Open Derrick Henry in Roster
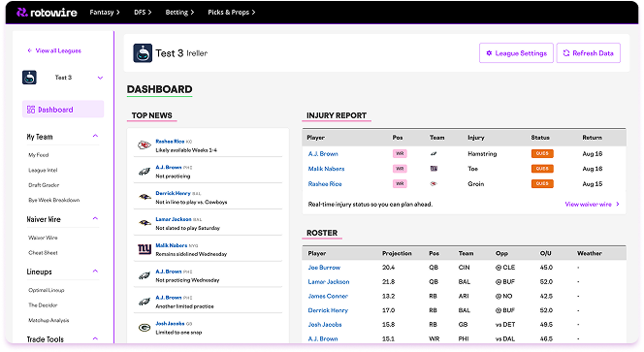 pos(328,310)
